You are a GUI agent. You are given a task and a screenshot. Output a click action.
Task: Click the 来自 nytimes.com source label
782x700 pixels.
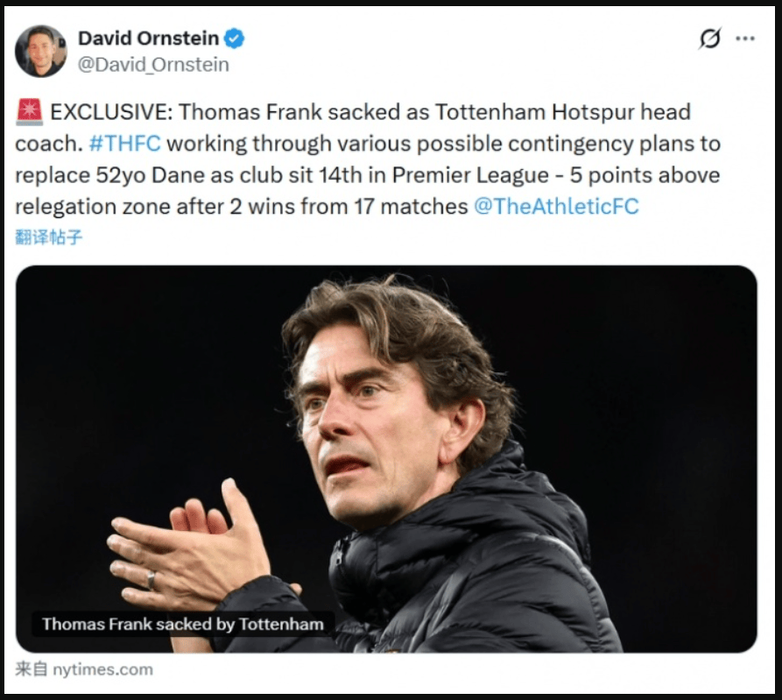(x=84, y=669)
